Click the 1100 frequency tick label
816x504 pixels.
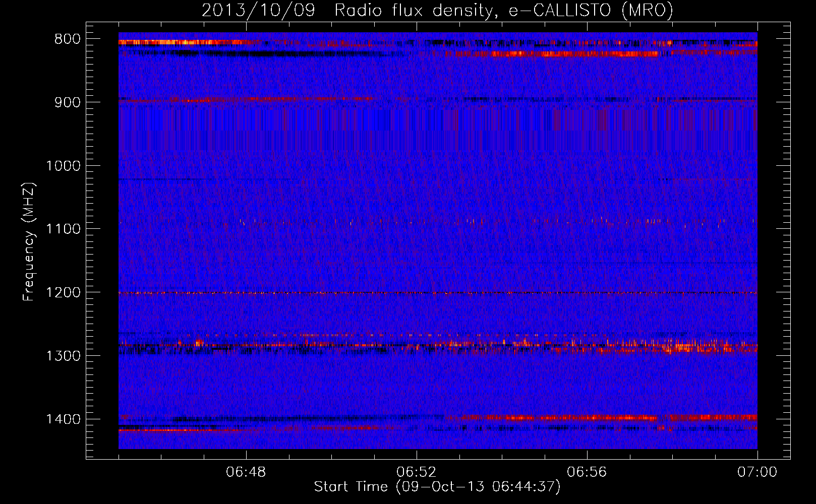[63, 229]
